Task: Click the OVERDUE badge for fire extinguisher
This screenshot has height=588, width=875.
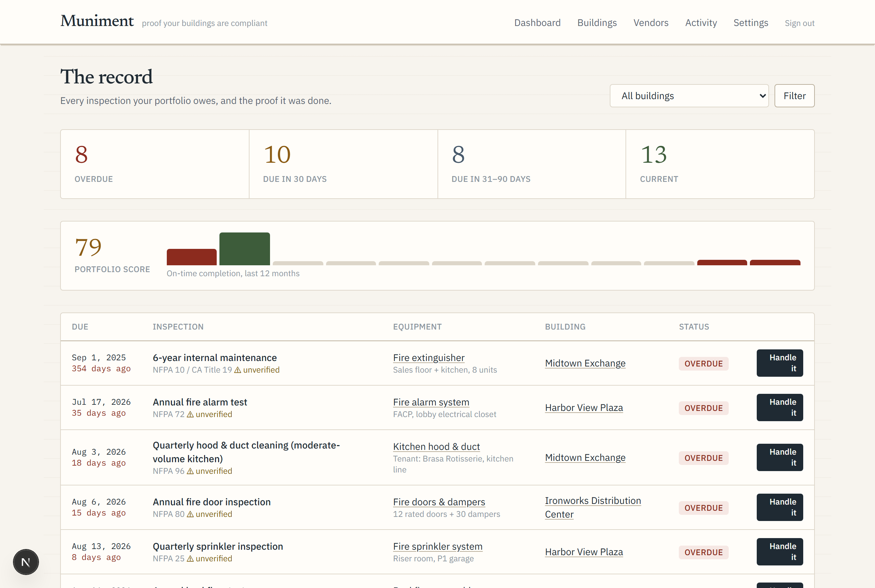Action: pyautogui.click(x=703, y=363)
